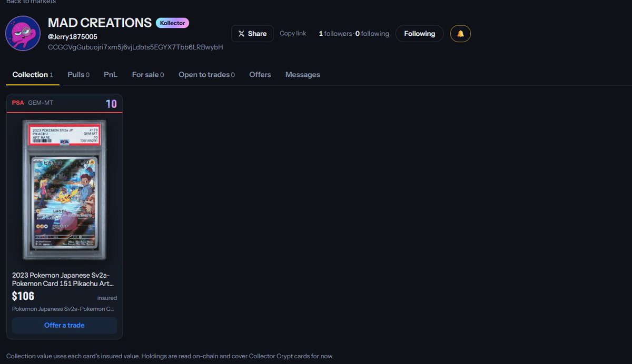The width and height of the screenshot is (632, 364).
Task: Open the Collection tab
Action: tap(33, 75)
